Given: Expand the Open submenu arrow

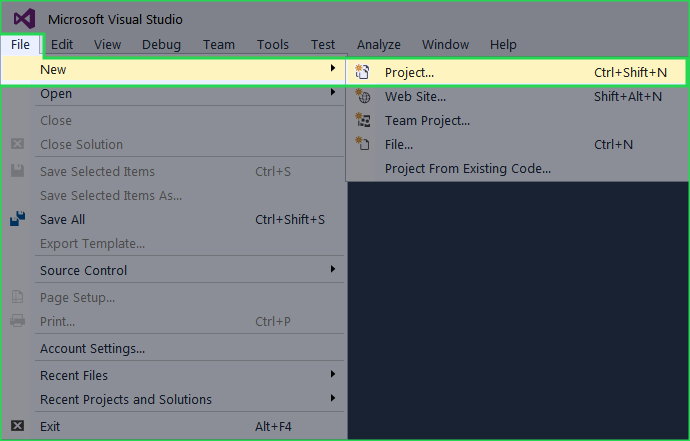Looking at the screenshot, I should (333, 92).
